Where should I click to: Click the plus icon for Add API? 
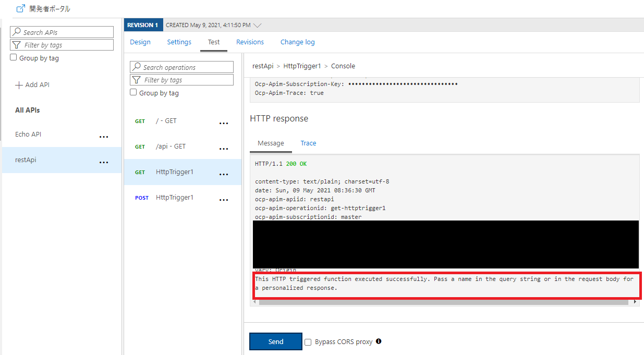(x=19, y=84)
